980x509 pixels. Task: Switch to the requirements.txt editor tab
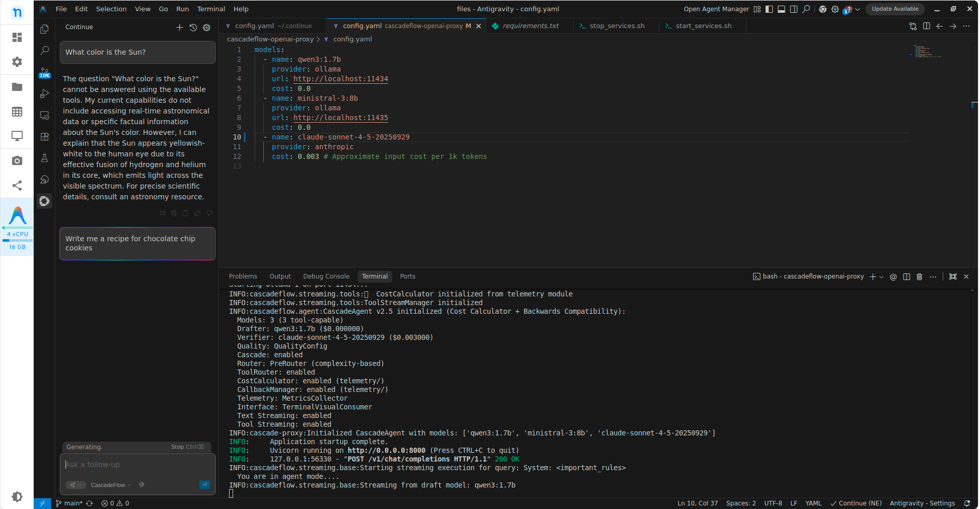tap(530, 26)
